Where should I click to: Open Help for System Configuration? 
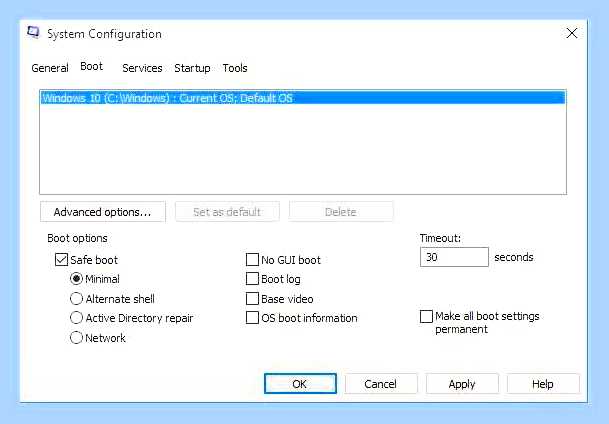coord(543,384)
